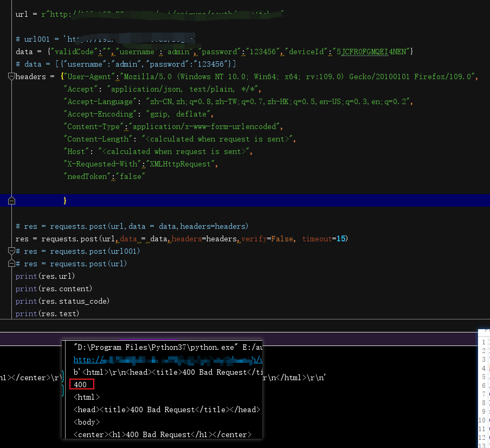This screenshot has height=448, width=490.
Task: Toggle fold marker beside commented requests.post(url) line
Action: (12, 264)
